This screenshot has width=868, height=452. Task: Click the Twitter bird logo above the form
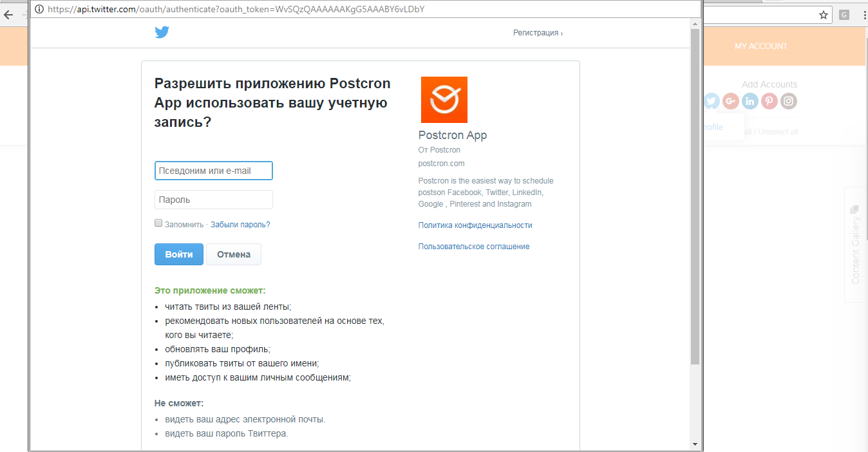162,32
